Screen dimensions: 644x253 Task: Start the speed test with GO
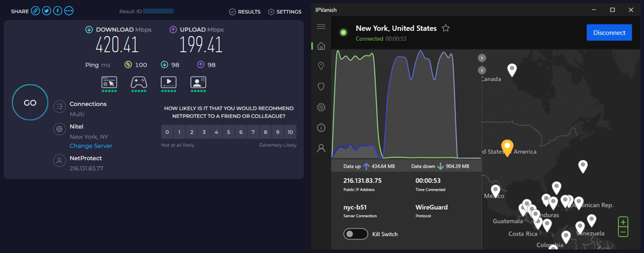[30, 103]
